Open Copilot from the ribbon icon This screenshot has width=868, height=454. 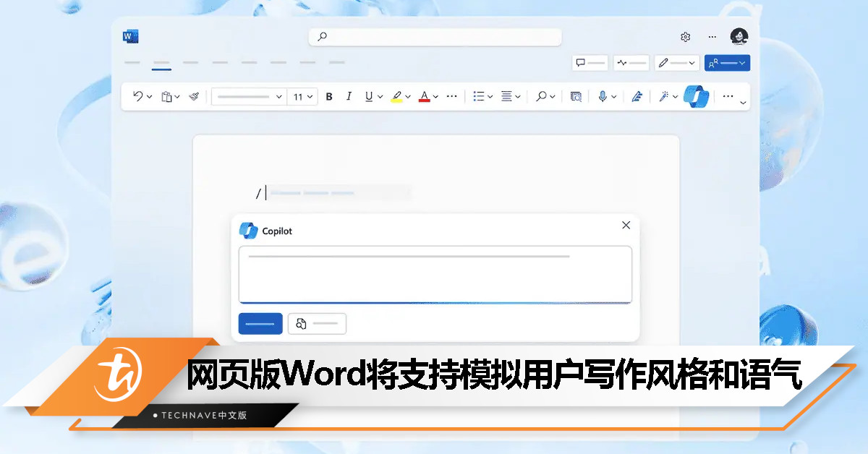(696, 96)
